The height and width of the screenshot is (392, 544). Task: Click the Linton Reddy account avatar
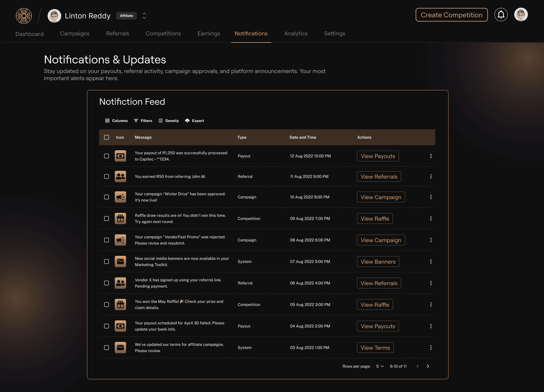click(54, 16)
